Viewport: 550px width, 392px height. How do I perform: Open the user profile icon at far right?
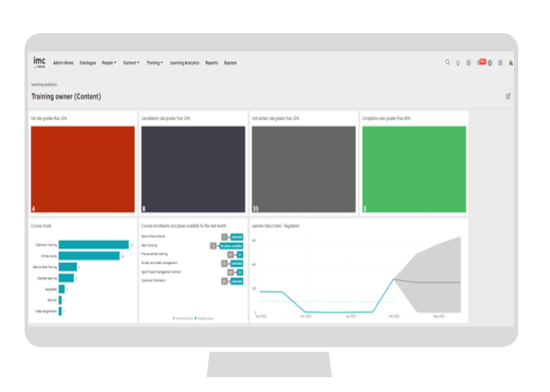coord(510,63)
